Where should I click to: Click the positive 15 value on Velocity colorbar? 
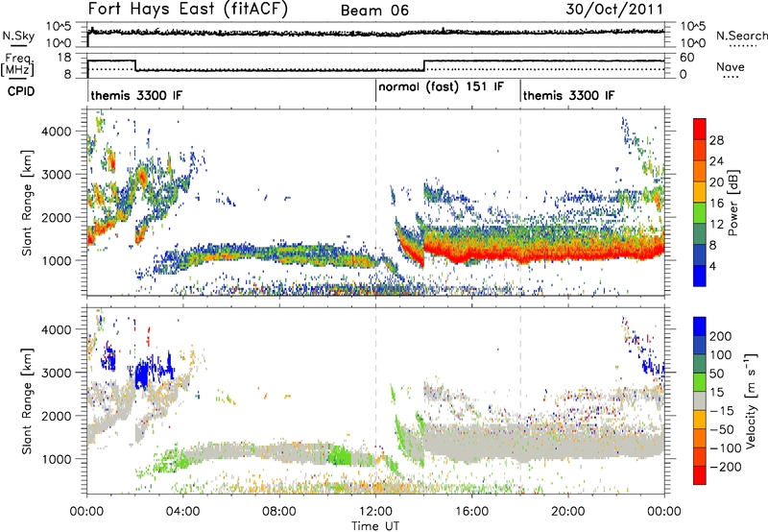point(717,392)
